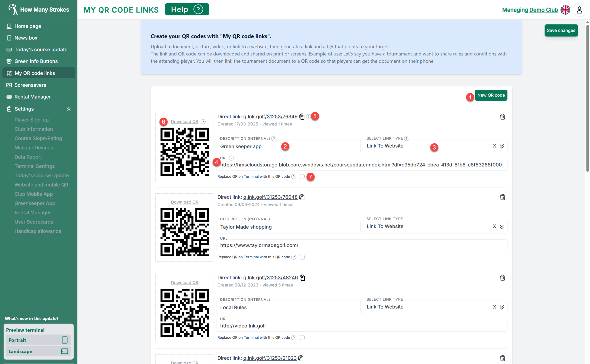Viewport: 590px width, 364px height.
Task: Open Screensavers in the sidebar
Action: pyautogui.click(x=30, y=85)
